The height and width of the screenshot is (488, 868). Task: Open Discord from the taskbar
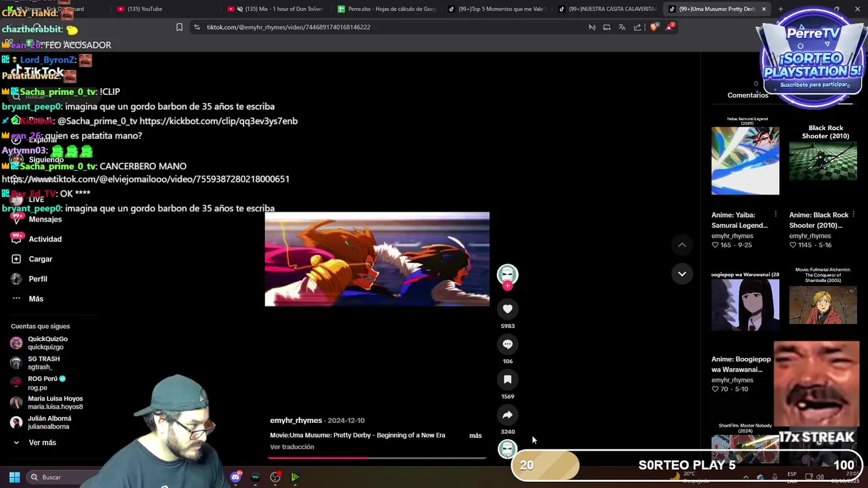(235, 477)
